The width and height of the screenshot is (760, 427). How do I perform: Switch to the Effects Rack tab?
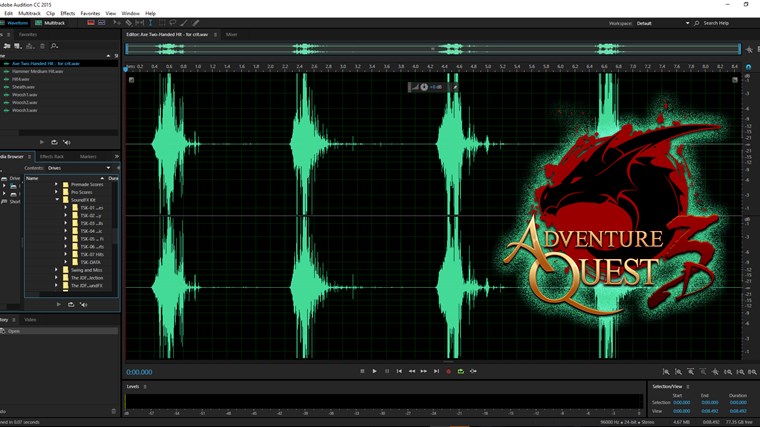(x=52, y=157)
